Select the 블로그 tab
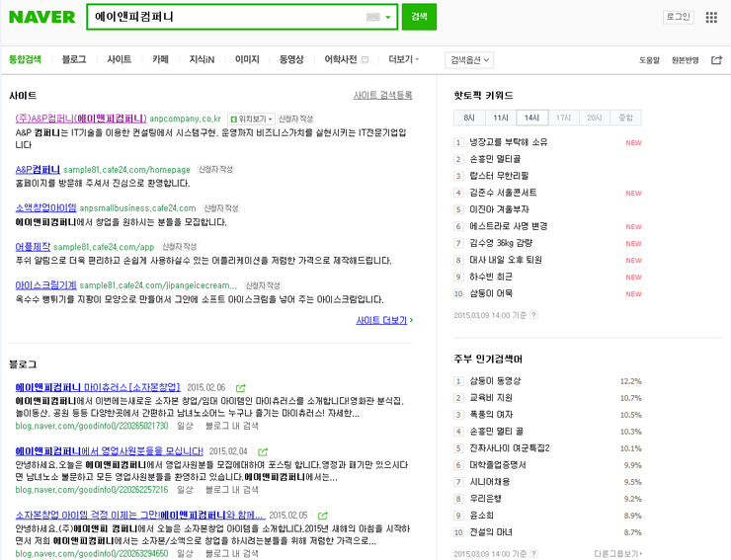This screenshot has width=731, height=560. pyautogui.click(x=74, y=59)
